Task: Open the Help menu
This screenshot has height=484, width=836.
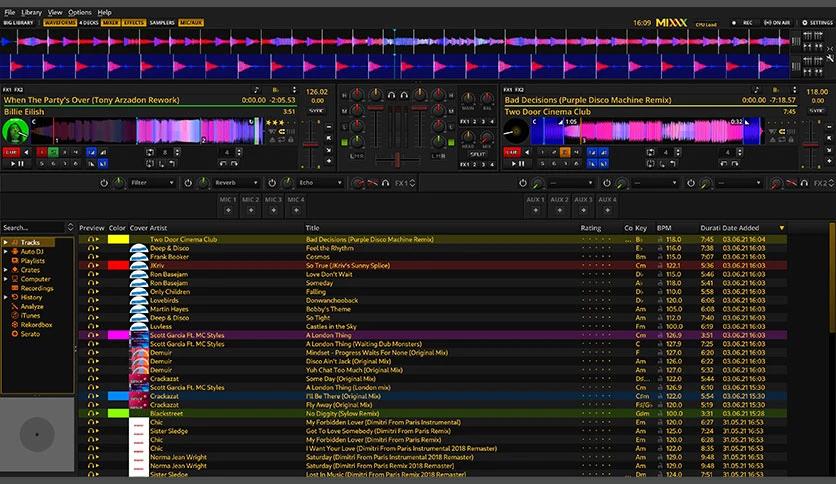Action: click(104, 12)
